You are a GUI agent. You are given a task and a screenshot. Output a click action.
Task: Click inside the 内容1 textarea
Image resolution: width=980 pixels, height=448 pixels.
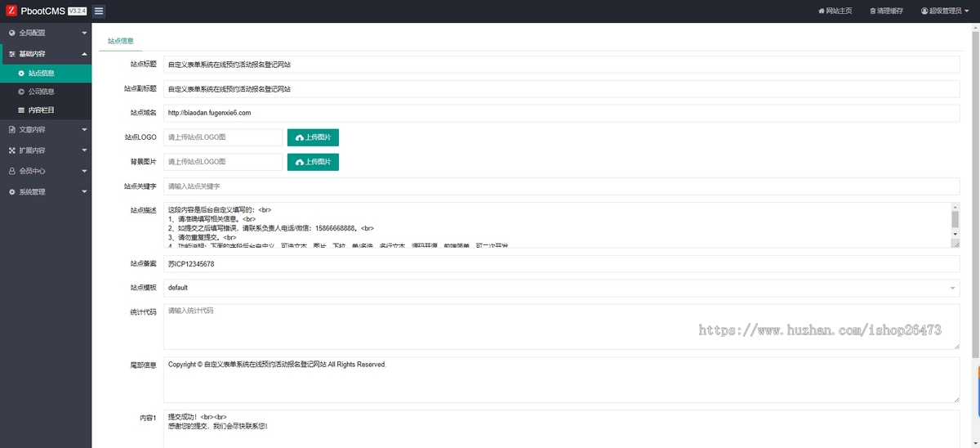click(x=561, y=428)
